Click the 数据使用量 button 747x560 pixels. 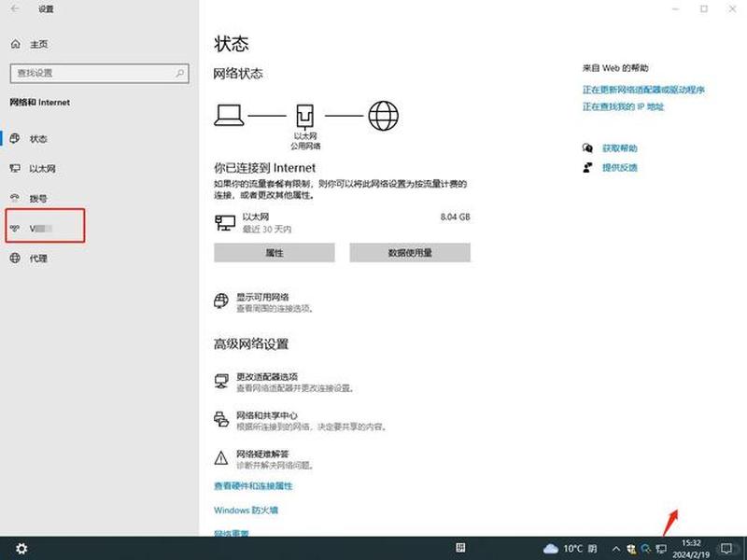coord(410,252)
